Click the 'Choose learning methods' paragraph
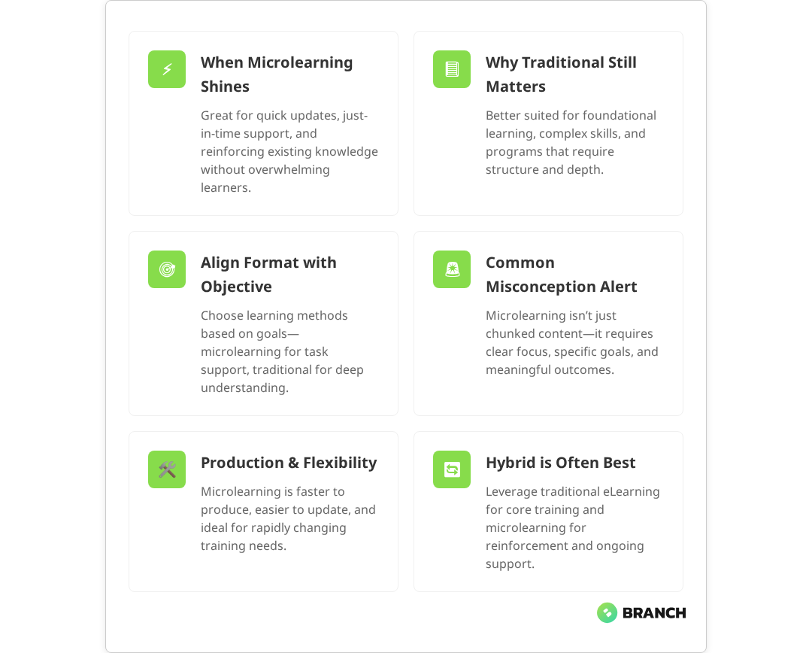 (282, 351)
